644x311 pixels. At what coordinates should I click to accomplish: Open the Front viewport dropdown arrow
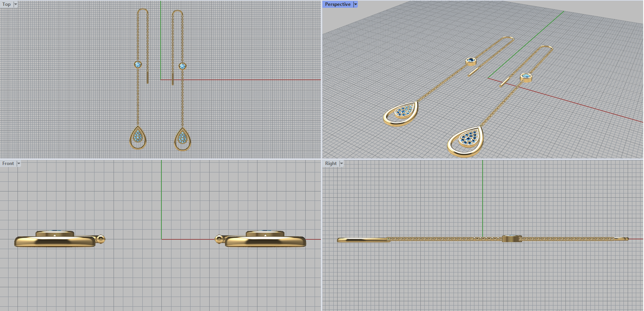(x=19, y=164)
